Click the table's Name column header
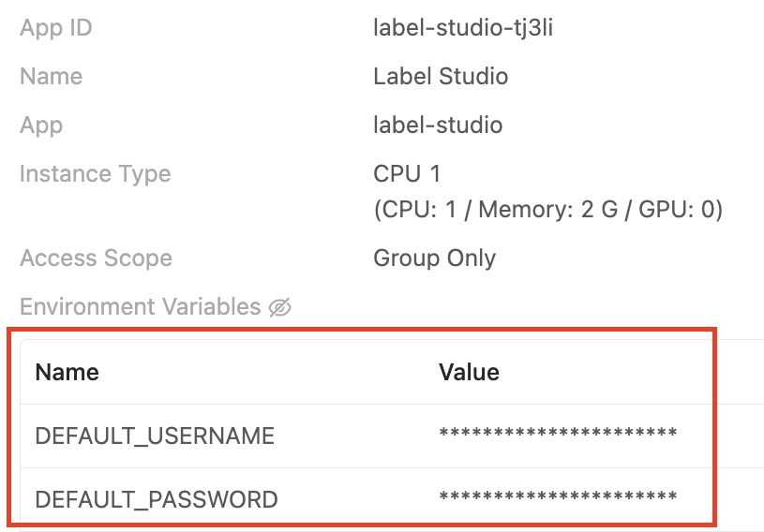Viewport: 764px width, 532px height. (67, 373)
